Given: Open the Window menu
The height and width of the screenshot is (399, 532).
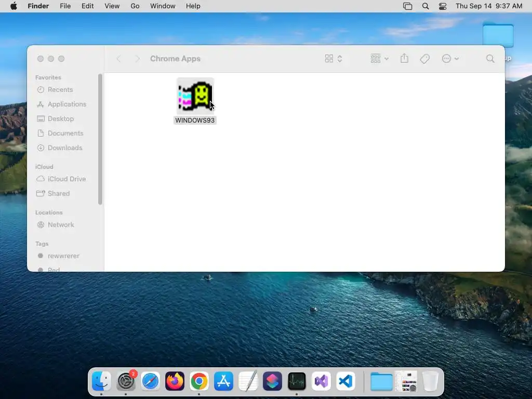Looking at the screenshot, I should point(163,6).
